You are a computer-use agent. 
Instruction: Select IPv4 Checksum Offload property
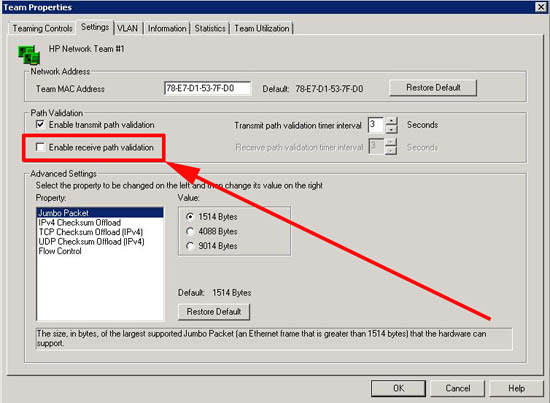click(x=80, y=223)
